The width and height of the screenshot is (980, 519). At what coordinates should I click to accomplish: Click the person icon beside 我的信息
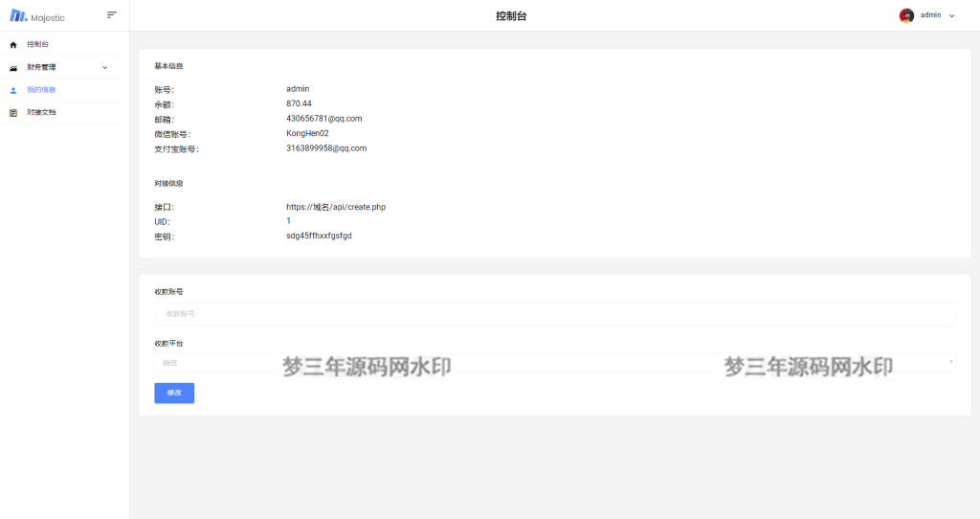pos(13,90)
